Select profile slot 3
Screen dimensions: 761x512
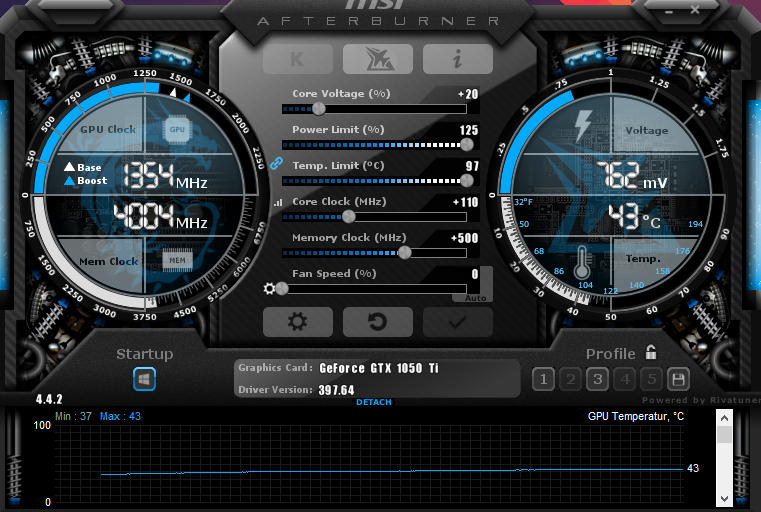[598, 379]
